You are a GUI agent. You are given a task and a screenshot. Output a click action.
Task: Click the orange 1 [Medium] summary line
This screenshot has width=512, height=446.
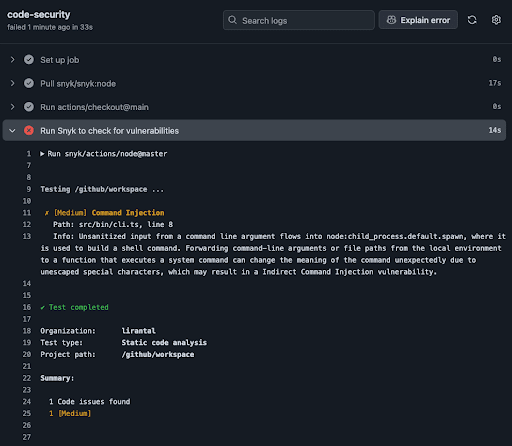tap(70, 413)
